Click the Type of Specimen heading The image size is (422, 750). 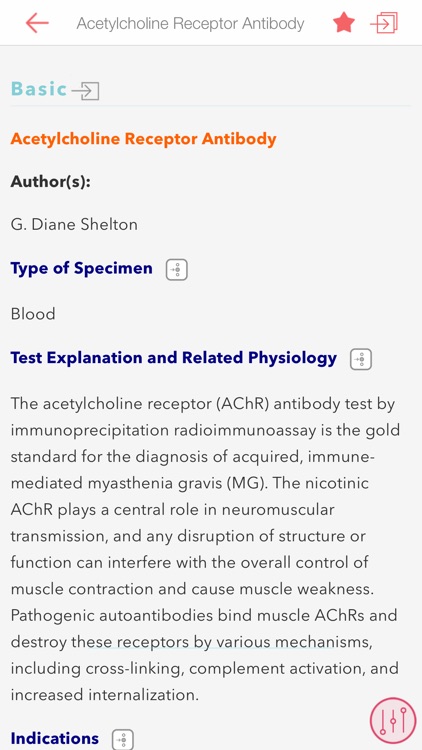[82, 268]
